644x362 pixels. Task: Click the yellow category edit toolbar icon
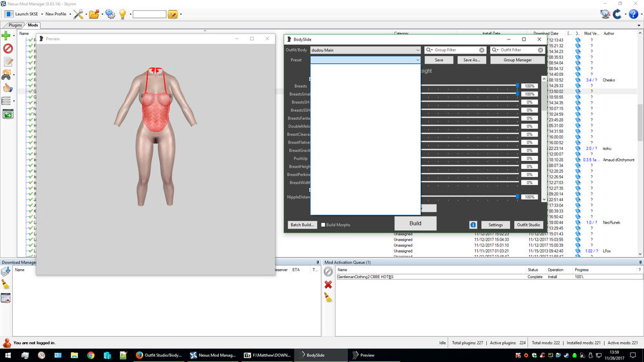(173, 14)
